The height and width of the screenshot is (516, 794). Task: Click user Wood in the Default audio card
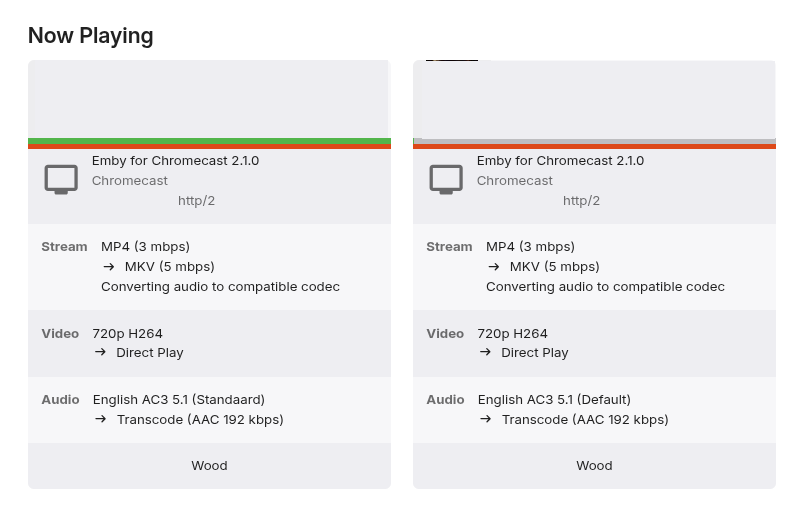(x=594, y=465)
